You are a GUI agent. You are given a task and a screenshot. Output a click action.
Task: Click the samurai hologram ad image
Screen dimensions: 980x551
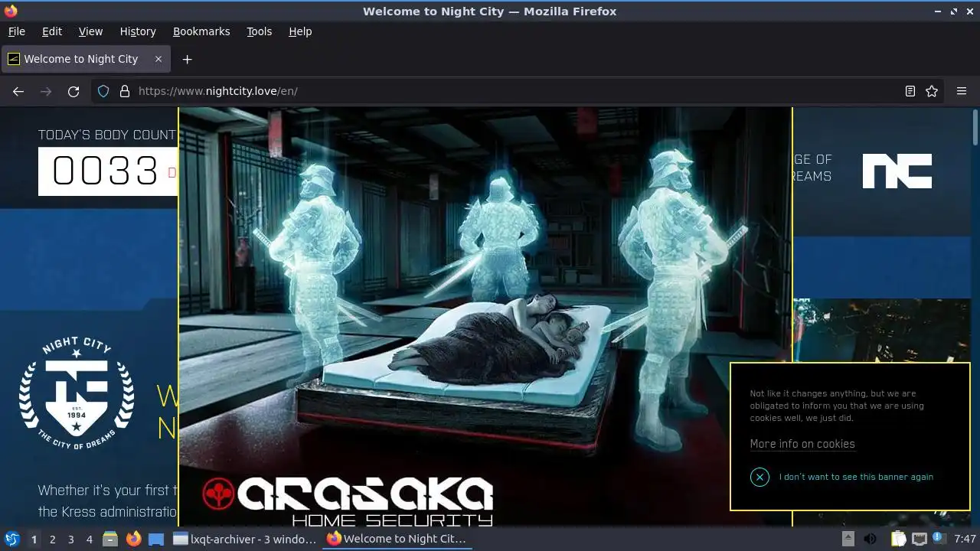(485, 316)
